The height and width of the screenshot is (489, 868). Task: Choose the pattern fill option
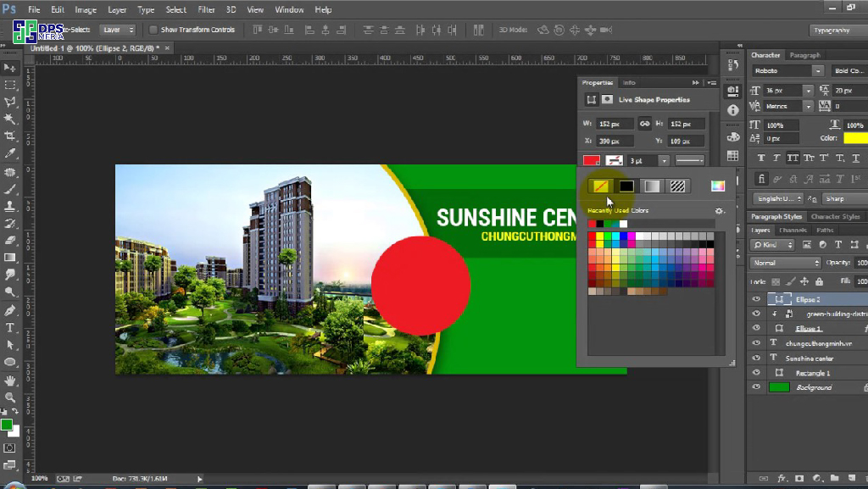pos(677,186)
